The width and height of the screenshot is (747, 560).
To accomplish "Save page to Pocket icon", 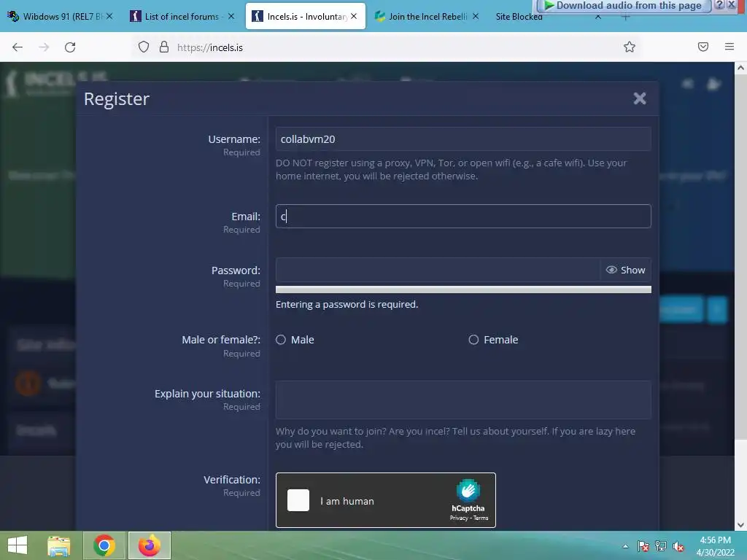I will click(x=703, y=47).
